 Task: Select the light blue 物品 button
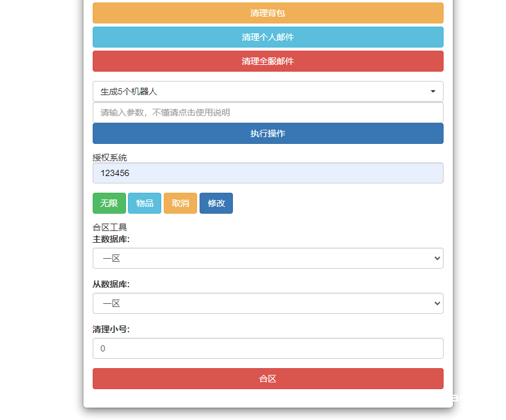145,203
